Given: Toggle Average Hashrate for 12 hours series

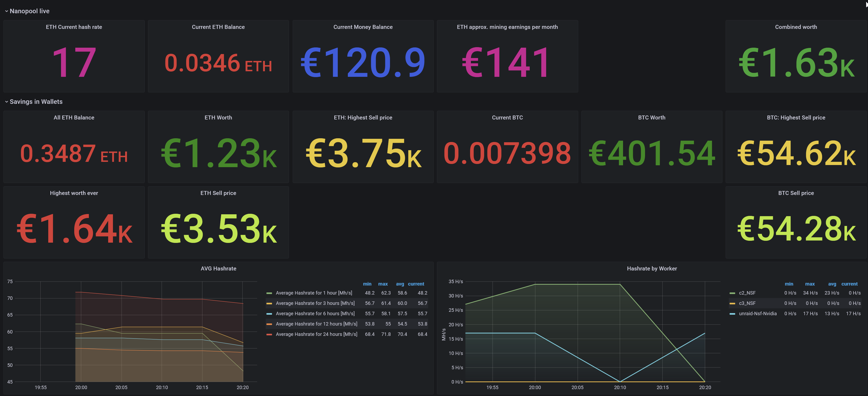Looking at the screenshot, I should click(x=316, y=324).
